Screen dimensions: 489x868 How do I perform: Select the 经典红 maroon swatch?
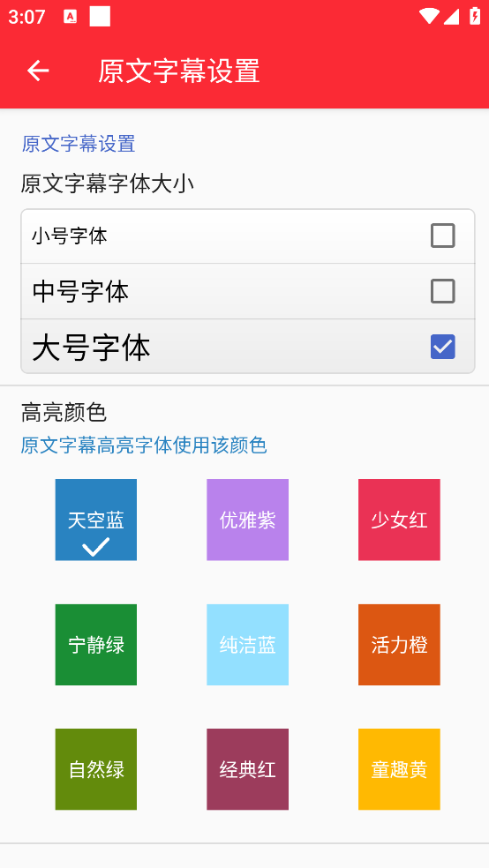click(247, 769)
